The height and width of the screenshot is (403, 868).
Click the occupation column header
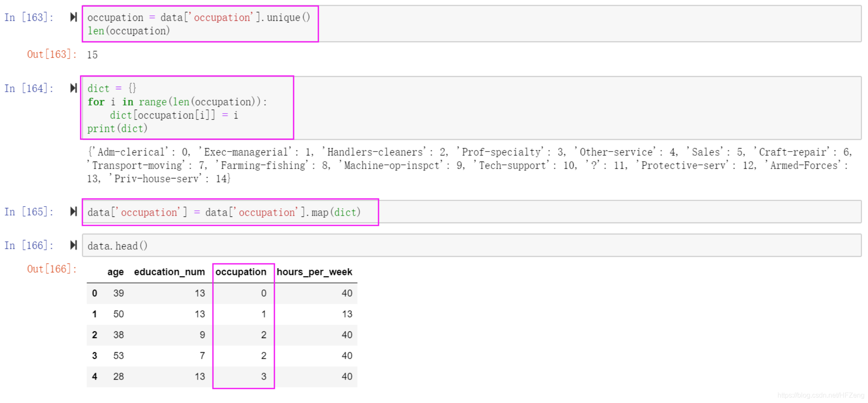pos(241,272)
